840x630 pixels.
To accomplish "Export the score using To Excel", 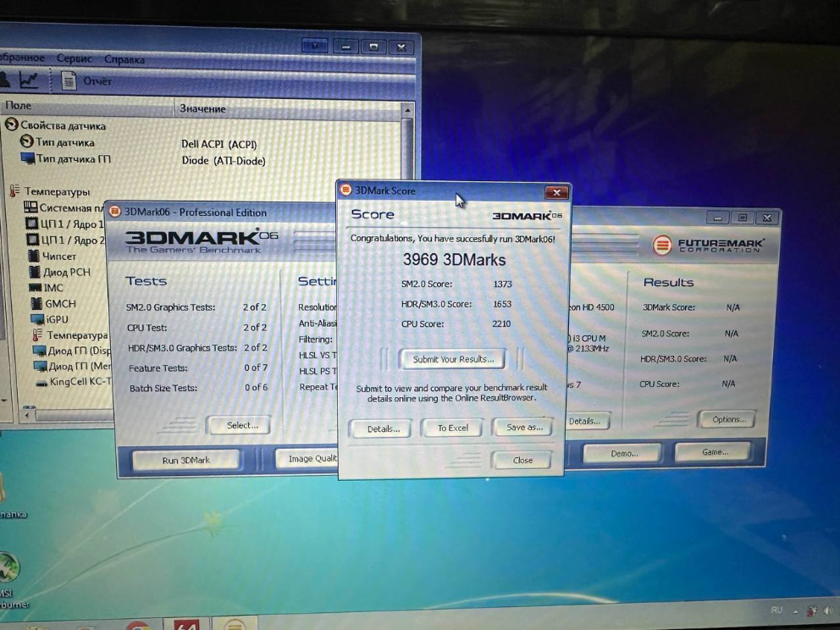I will 453,428.
